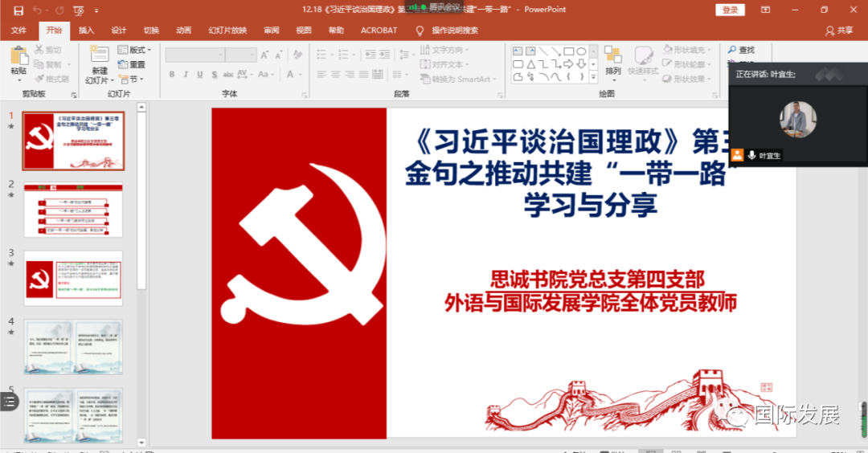868x453 pixels.
Task: Select the down arrow shape
Action: pos(581,64)
